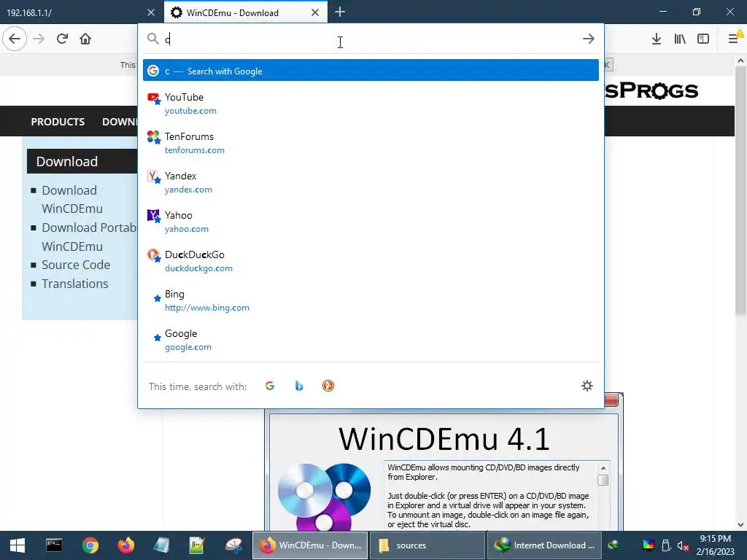
Task: Open a new tab with the plus button
Action: coord(340,12)
